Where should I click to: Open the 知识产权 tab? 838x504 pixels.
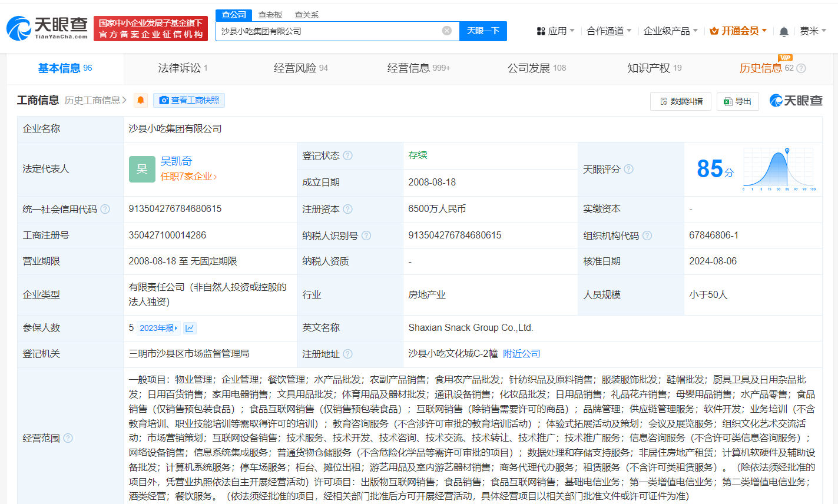(649, 68)
